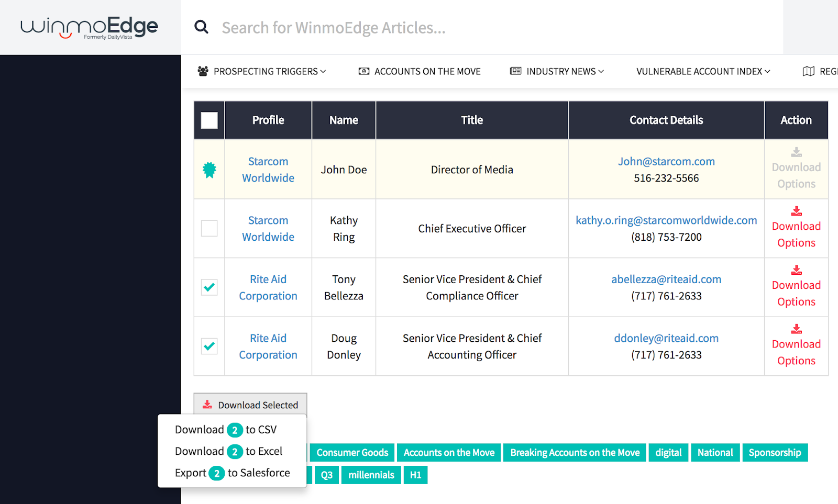Select the H1 tag
The height and width of the screenshot is (504, 838).
pyautogui.click(x=415, y=475)
